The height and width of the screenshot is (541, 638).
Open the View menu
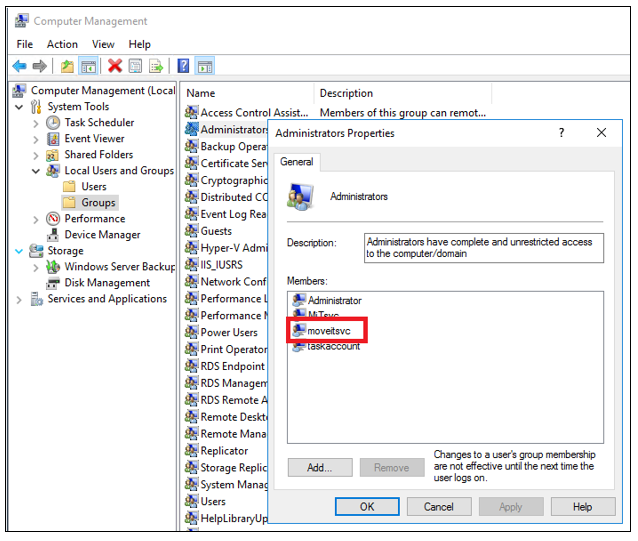103,44
